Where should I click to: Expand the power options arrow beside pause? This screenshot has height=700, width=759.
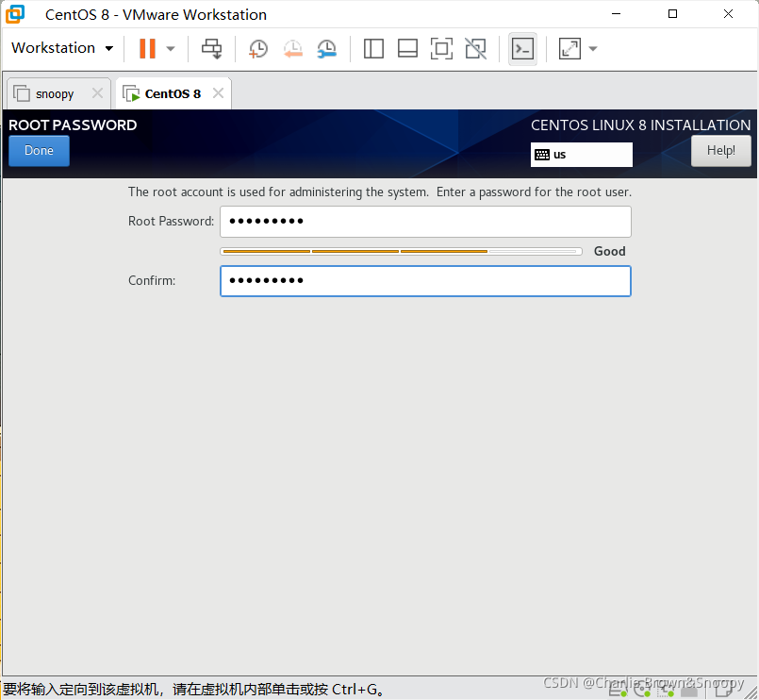click(x=171, y=48)
